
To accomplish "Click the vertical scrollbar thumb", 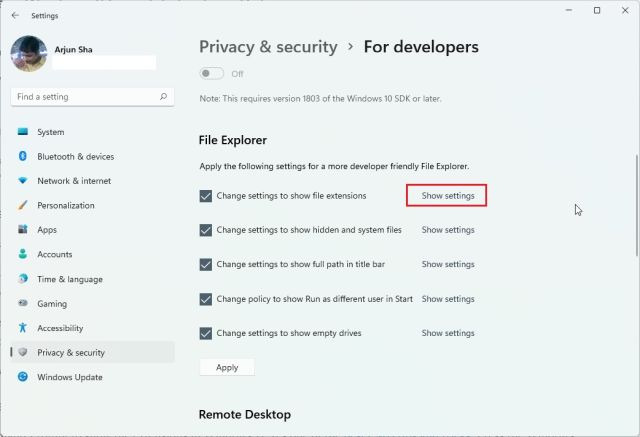I will (636, 205).
